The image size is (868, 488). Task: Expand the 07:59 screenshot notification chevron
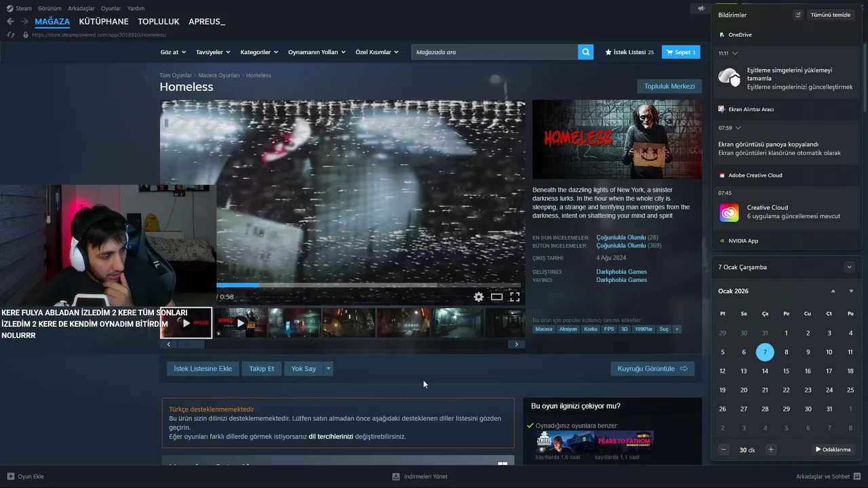click(x=738, y=127)
